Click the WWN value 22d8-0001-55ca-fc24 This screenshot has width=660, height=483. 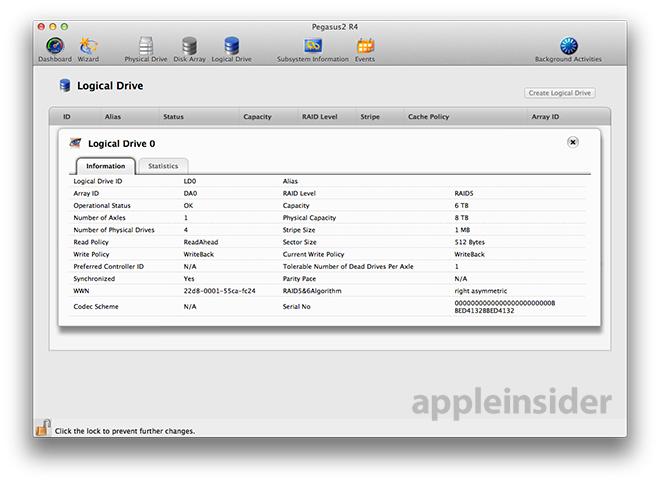click(x=219, y=291)
